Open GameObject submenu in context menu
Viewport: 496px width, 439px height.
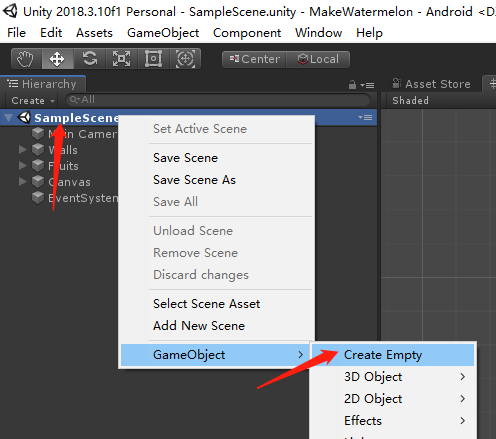[215, 355]
